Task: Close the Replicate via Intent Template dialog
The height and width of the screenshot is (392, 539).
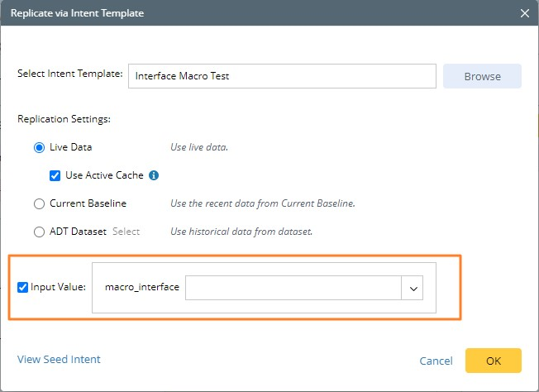Action: [524, 12]
